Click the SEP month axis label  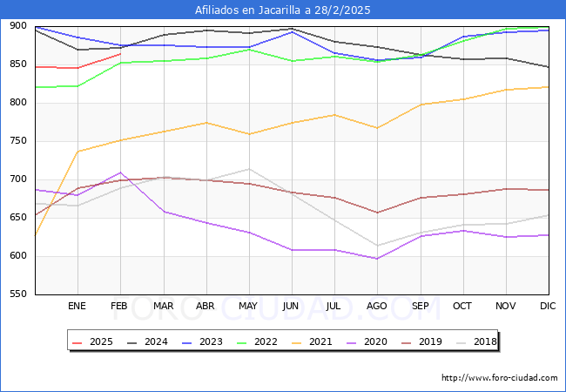pos(421,306)
